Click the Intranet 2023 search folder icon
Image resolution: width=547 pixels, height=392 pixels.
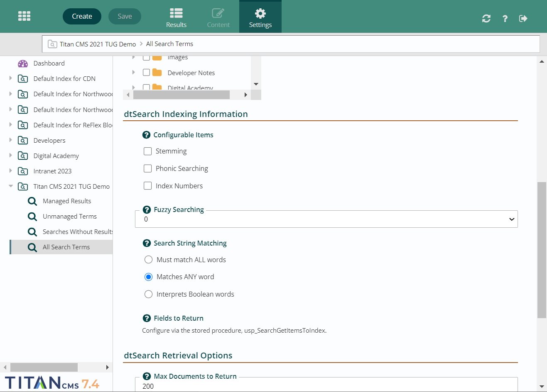pyautogui.click(x=23, y=171)
